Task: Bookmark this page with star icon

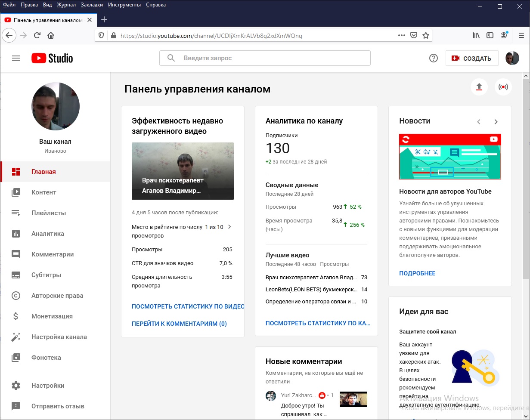Action: point(426,36)
